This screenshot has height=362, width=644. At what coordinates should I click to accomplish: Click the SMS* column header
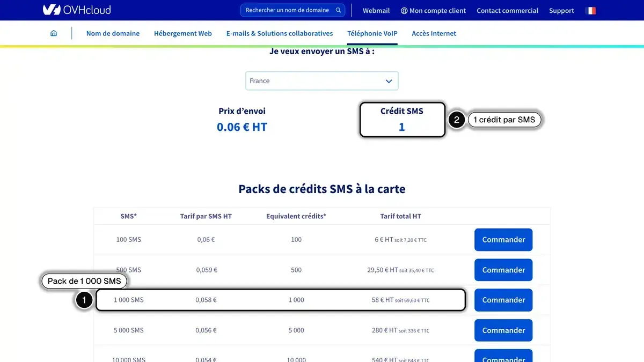129,216
